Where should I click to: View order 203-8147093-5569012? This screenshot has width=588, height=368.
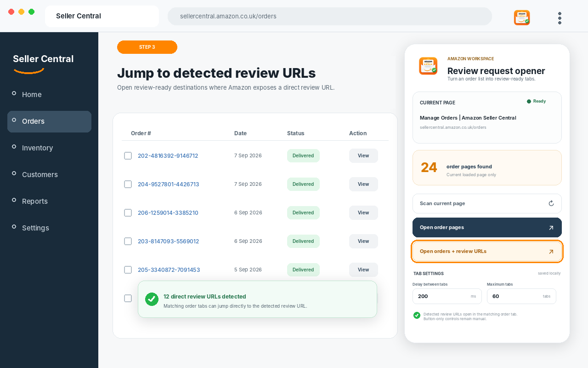[363, 241]
